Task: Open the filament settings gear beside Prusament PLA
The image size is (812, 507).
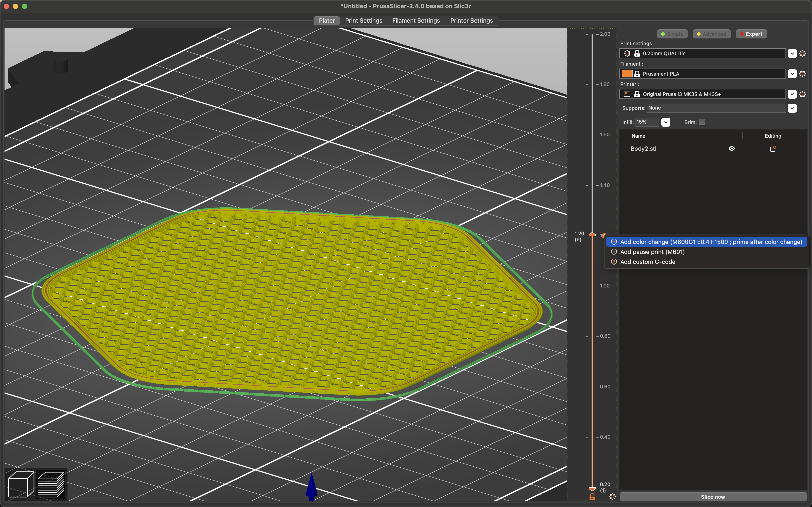Action: click(803, 73)
